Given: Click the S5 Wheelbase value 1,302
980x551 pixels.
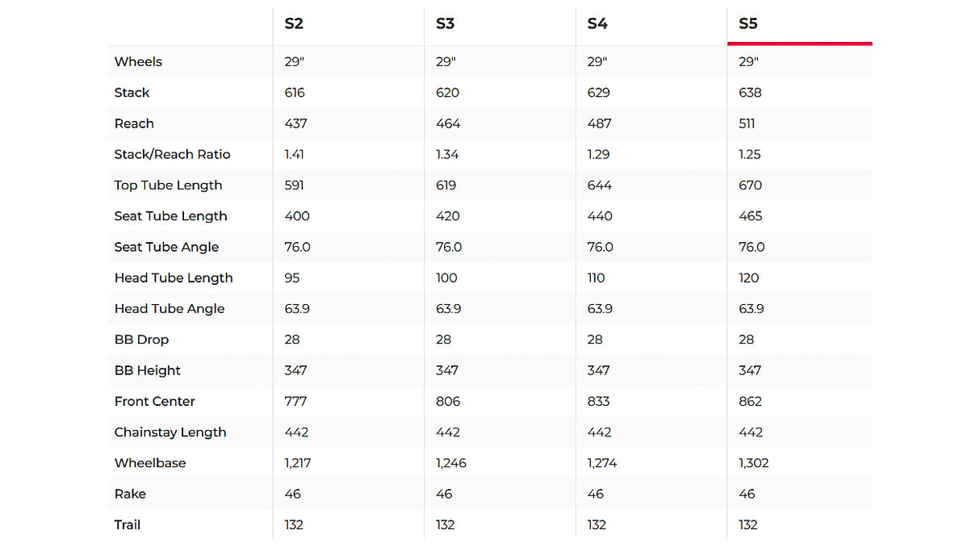Looking at the screenshot, I should 754,463.
